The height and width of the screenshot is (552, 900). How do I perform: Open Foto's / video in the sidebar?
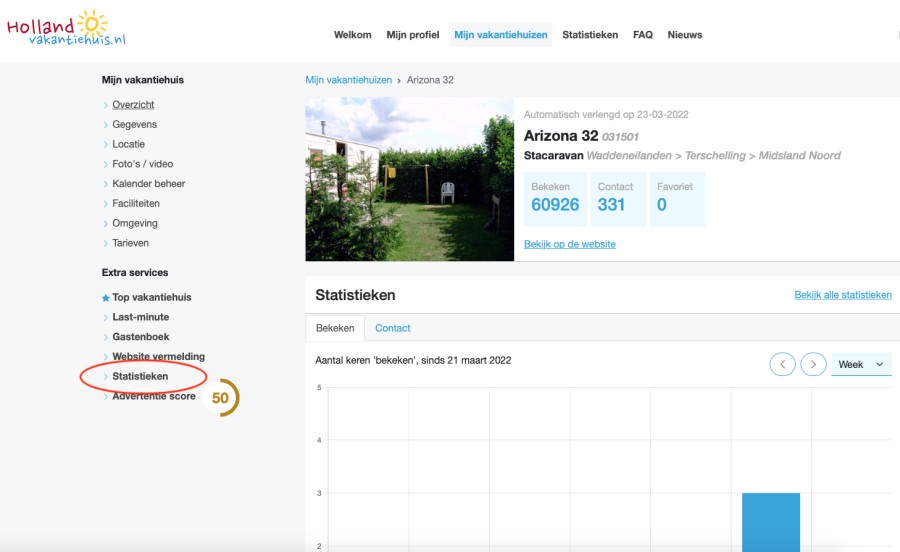142,164
